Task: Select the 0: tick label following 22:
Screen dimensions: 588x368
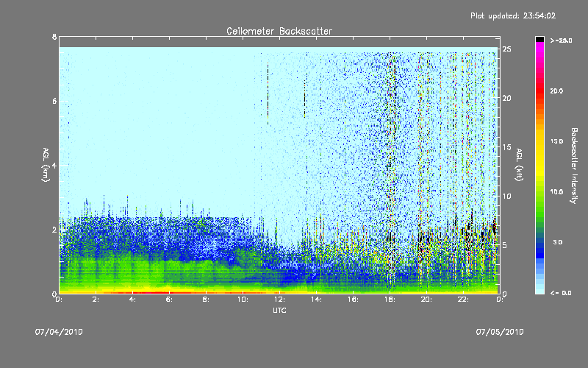Action: click(501, 300)
